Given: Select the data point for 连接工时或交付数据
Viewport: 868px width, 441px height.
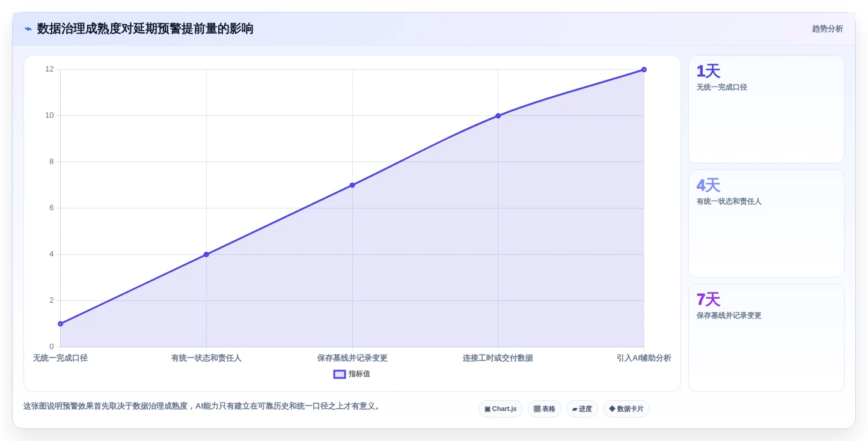Looking at the screenshot, I should tap(498, 116).
